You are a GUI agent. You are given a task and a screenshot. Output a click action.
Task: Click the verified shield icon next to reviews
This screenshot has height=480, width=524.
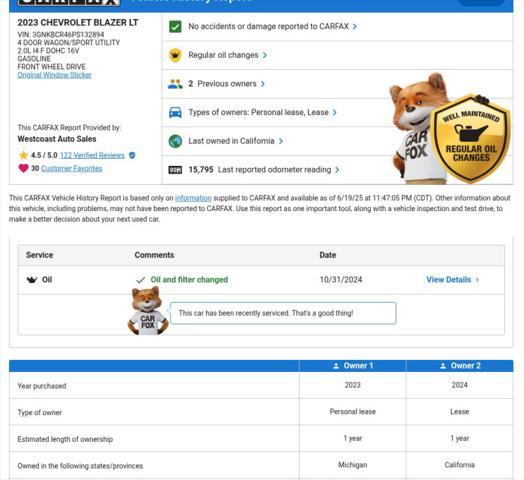(132, 155)
